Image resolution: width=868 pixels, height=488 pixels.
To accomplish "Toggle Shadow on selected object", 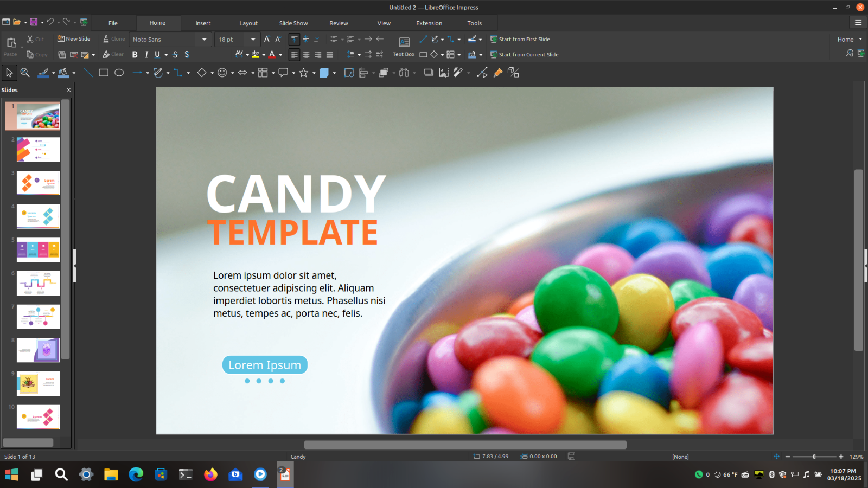I will [x=429, y=73].
